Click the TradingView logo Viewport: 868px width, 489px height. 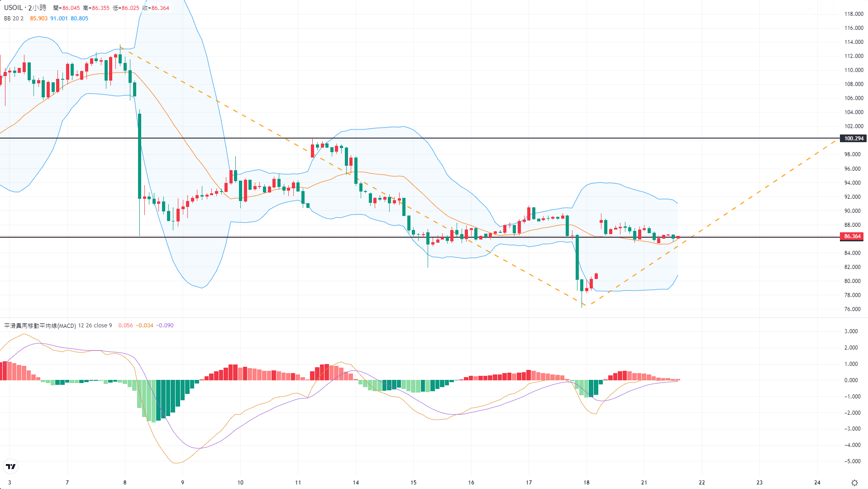pos(10,466)
